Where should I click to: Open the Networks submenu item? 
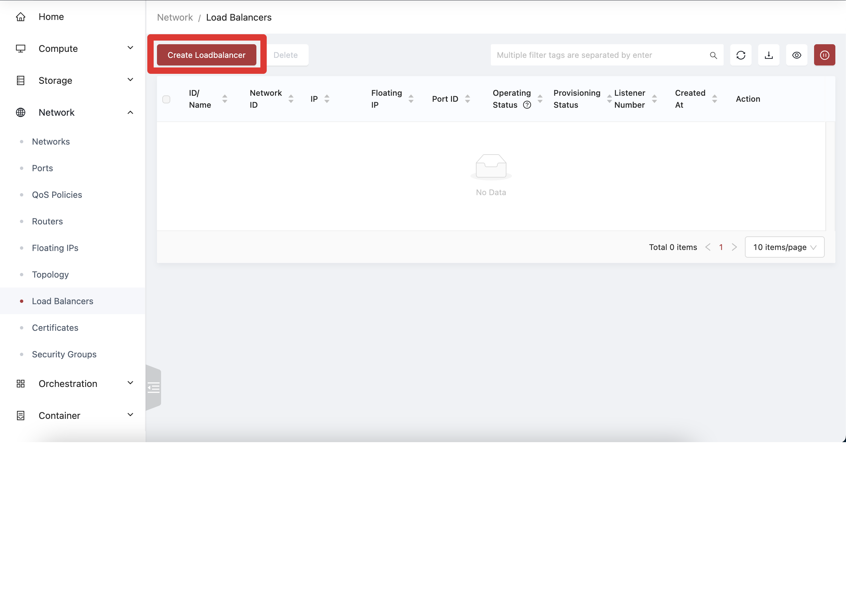(51, 141)
